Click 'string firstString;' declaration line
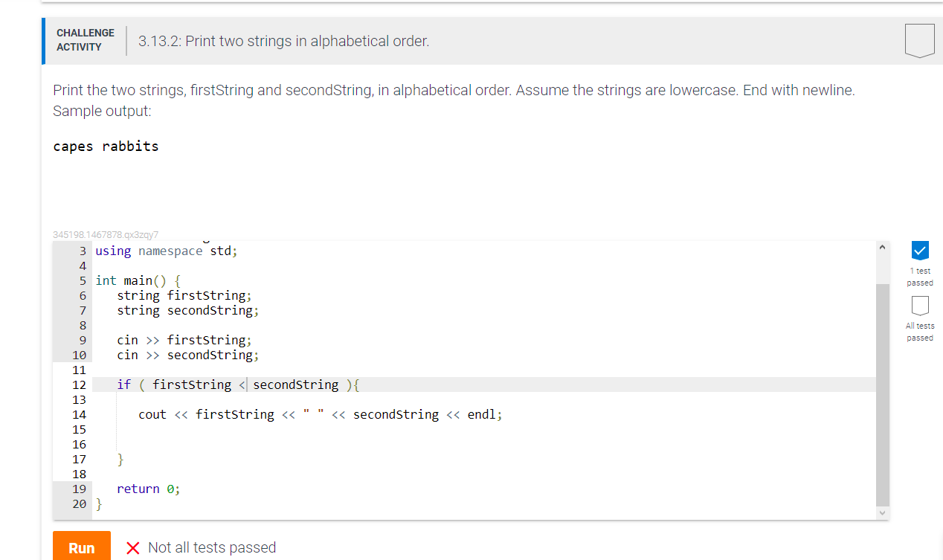This screenshot has width=943, height=560. click(184, 295)
